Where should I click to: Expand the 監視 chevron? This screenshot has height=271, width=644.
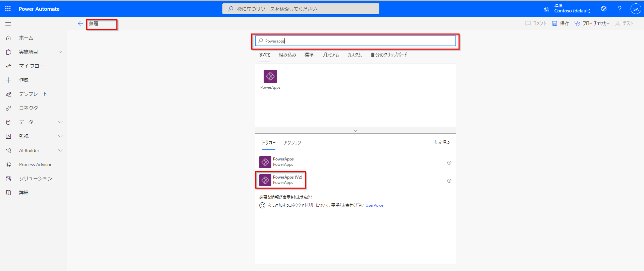click(60, 136)
